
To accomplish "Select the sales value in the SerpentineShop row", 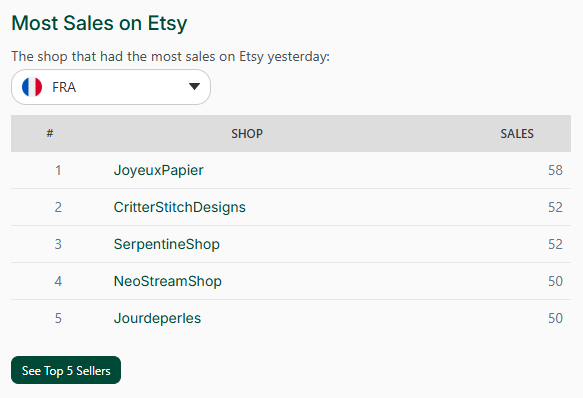I will coord(555,244).
